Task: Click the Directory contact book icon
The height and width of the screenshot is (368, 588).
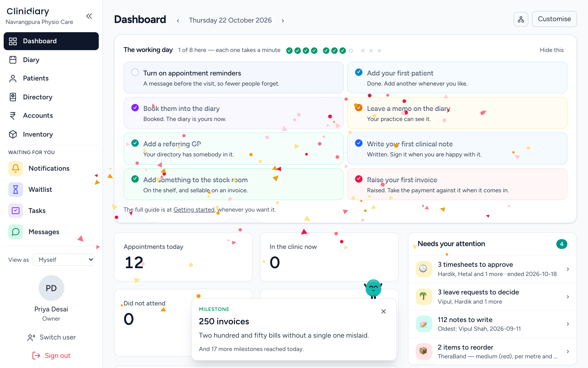Action: click(13, 97)
